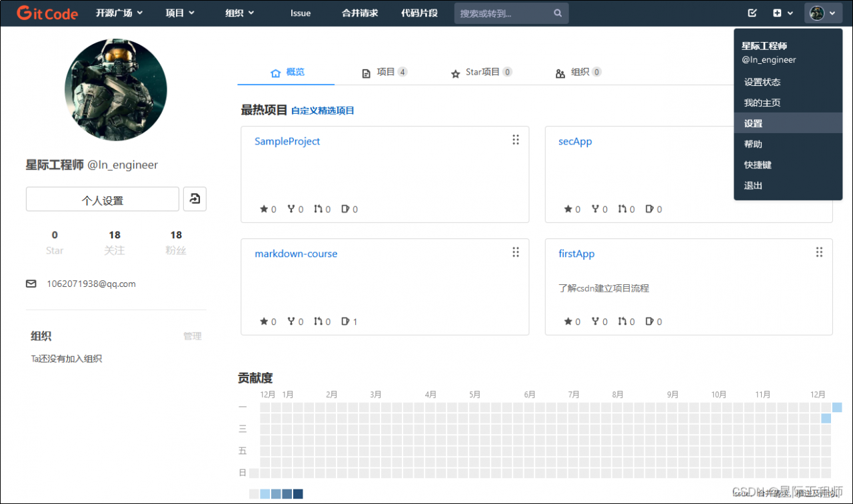Grab the drag handle on firstApp card

point(819,252)
